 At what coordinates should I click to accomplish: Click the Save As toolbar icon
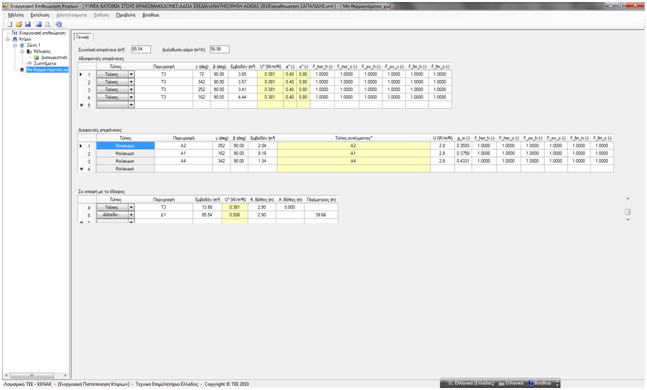pos(39,24)
